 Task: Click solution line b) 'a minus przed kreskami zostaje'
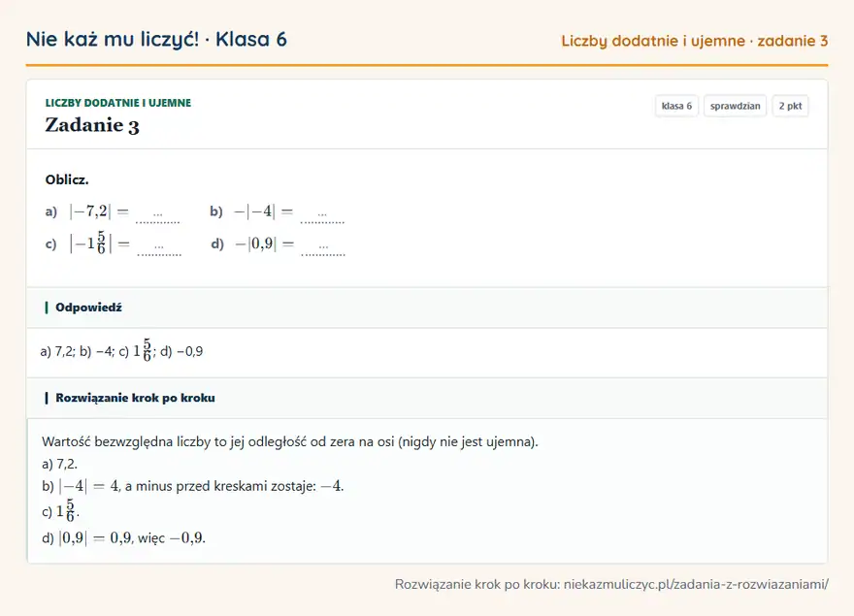(x=193, y=486)
